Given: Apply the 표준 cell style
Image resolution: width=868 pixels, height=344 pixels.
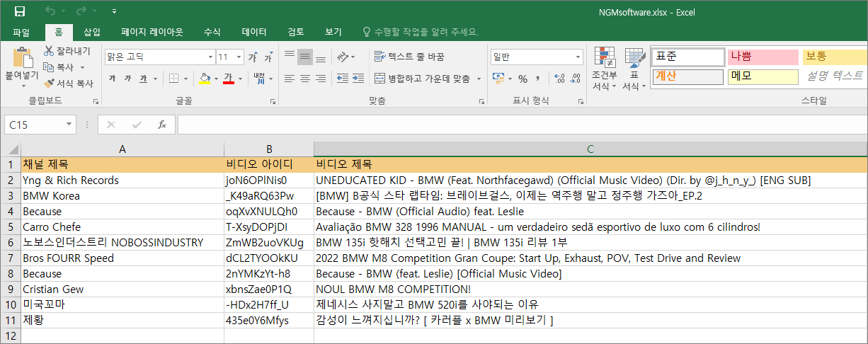Looking at the screenshot, I should click(687, 57).
